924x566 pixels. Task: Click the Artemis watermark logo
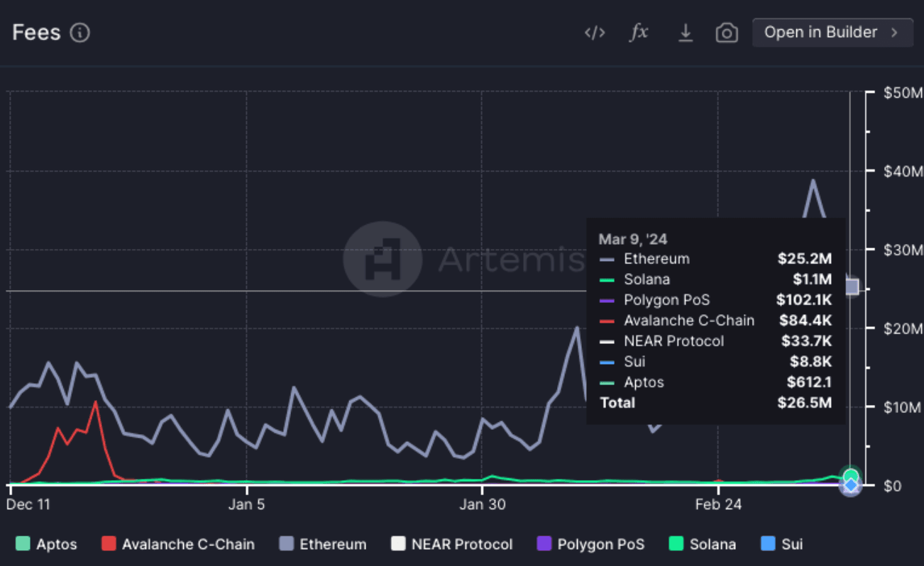click(383, 259)
